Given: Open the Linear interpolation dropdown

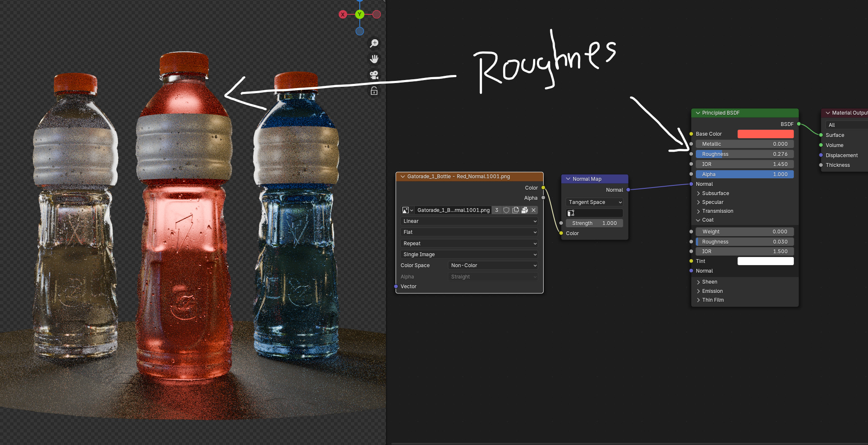Looking at the screenshot, I should [469, 221].
